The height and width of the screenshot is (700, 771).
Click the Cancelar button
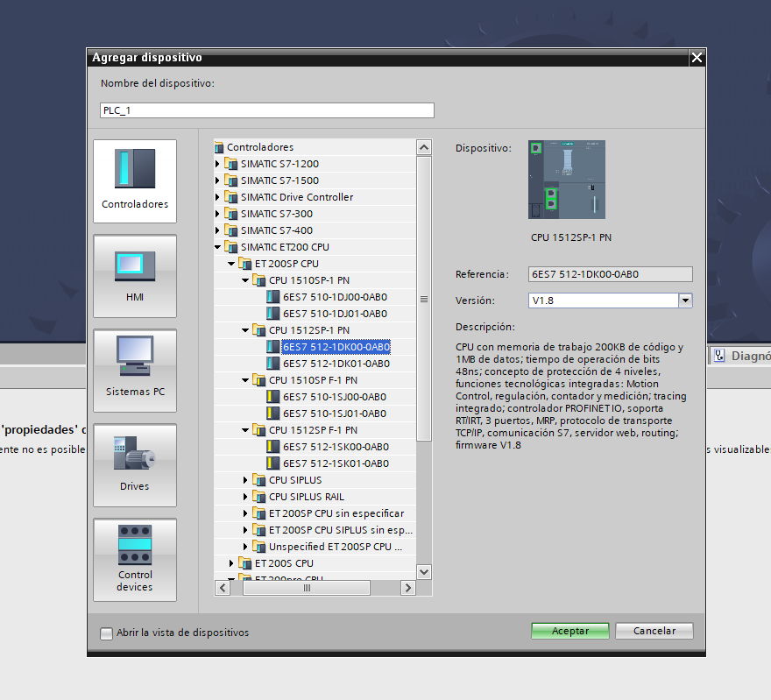[x=654, y=631]
